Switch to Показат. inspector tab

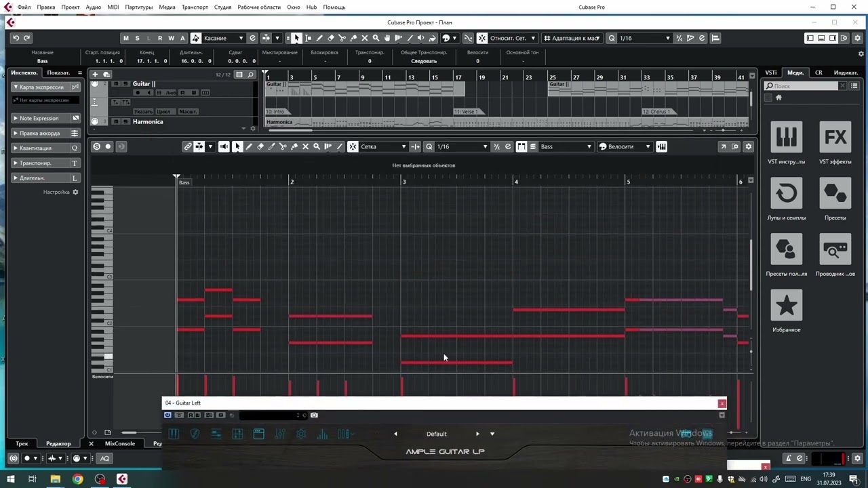[58, 73]
